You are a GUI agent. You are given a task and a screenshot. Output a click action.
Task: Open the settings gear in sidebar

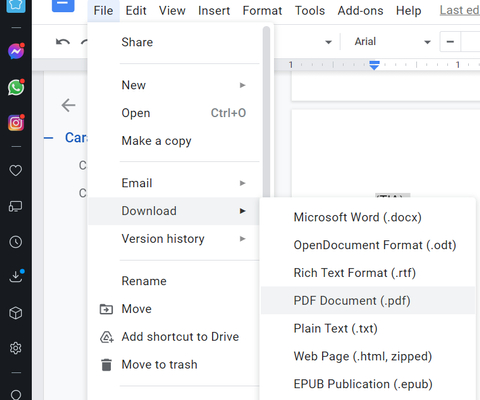[x=16, y=348]
